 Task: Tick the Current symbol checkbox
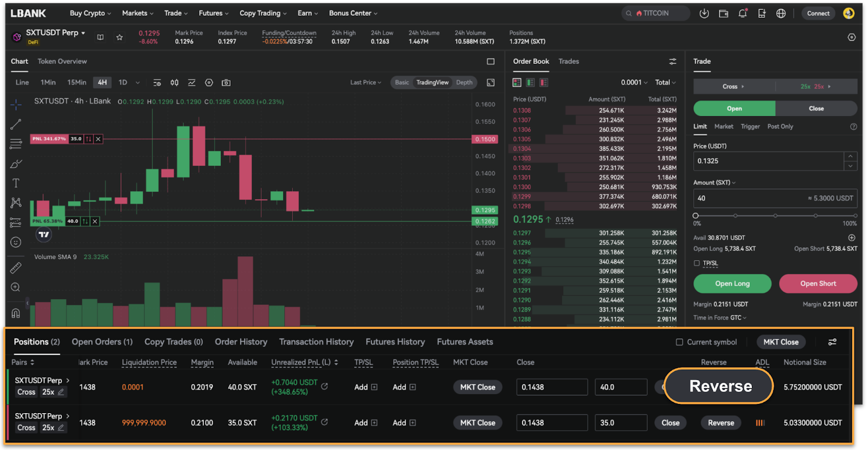679,342
